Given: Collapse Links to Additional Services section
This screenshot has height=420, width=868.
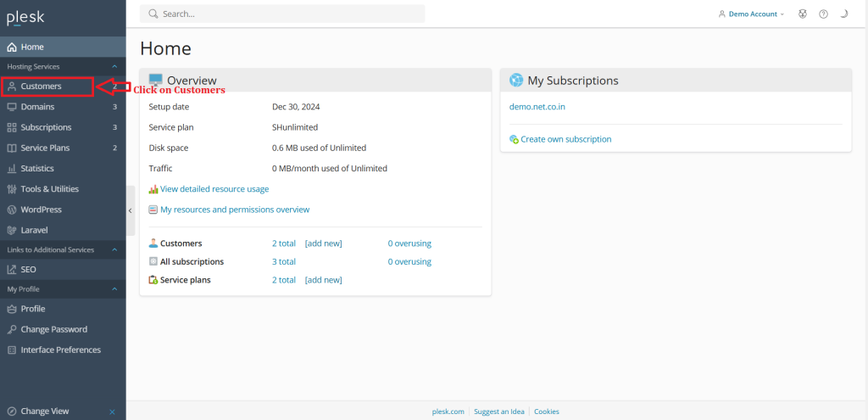Looking at the screenshot, I should point(114,250).
